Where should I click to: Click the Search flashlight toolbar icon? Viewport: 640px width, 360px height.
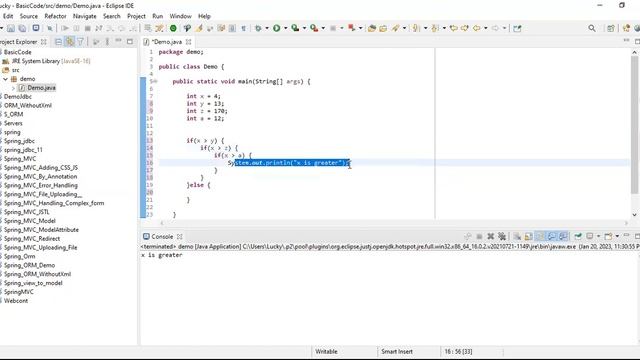tap(396, 28)
